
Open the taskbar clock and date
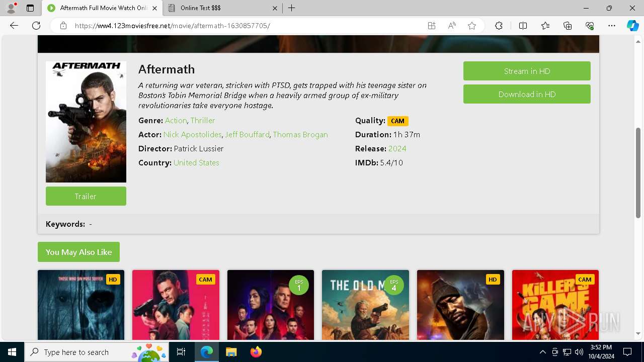pyautogui.click(x=601, y=352)
